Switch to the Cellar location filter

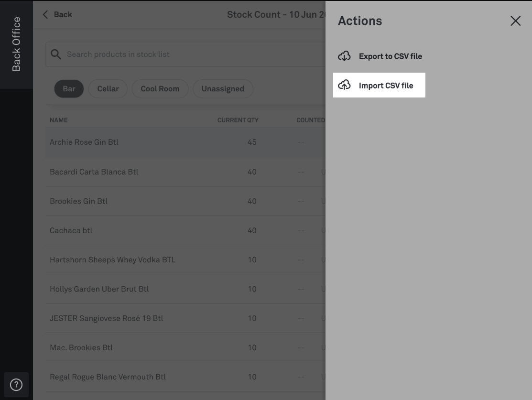point(108,89)
